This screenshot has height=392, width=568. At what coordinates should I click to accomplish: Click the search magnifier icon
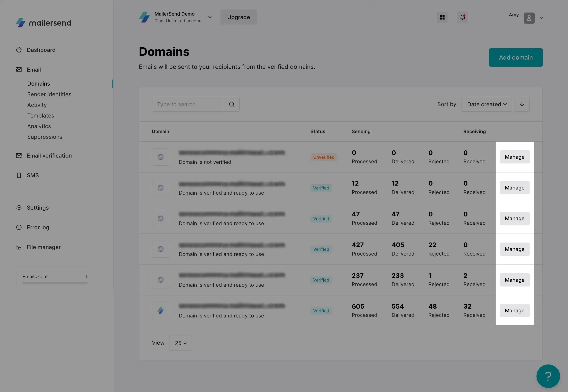tap(232, 104)
